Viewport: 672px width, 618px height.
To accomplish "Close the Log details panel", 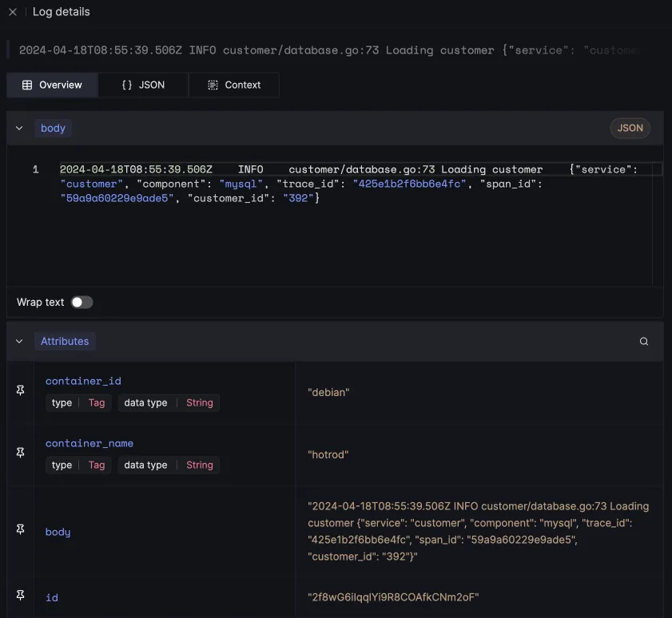I will 13,12.
